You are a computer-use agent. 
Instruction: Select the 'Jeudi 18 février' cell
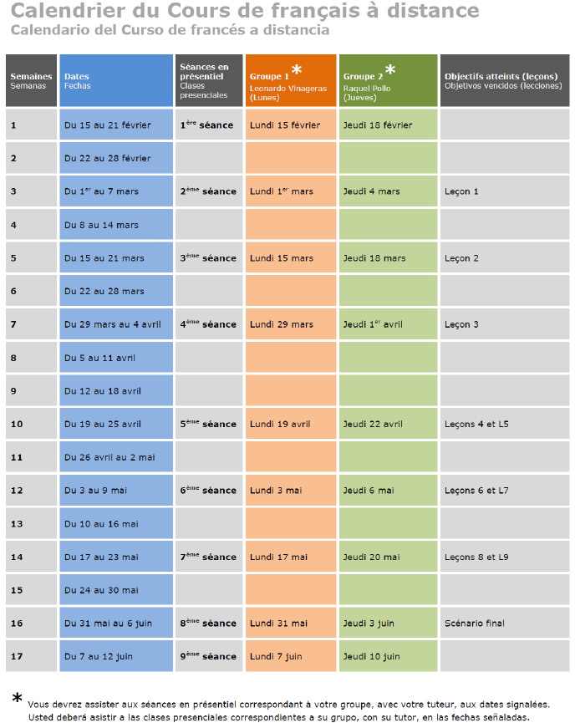point(389,125)
